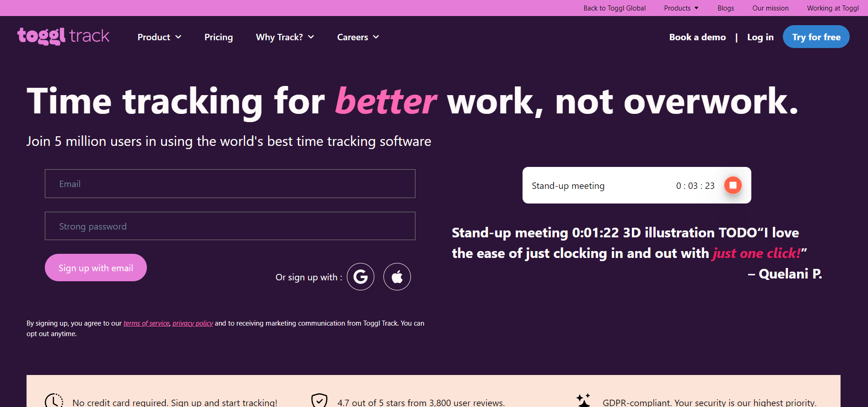Image resolution: width=868 pixels, height=407 pixels.
Task: Stop the Stand-up meeting timer
Action: point(733,185)
